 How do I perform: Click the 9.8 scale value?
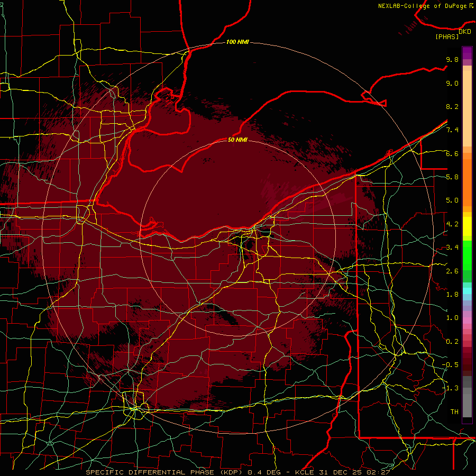(452, 59)
